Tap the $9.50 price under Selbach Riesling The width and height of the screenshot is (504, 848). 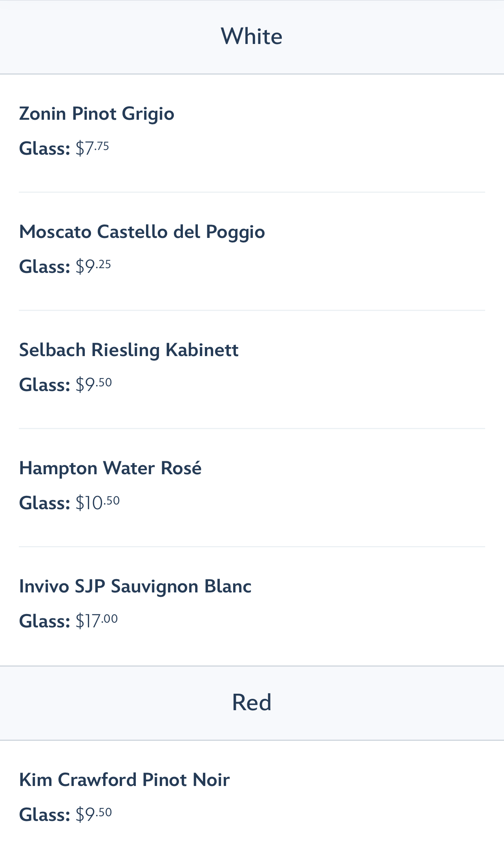94,384
